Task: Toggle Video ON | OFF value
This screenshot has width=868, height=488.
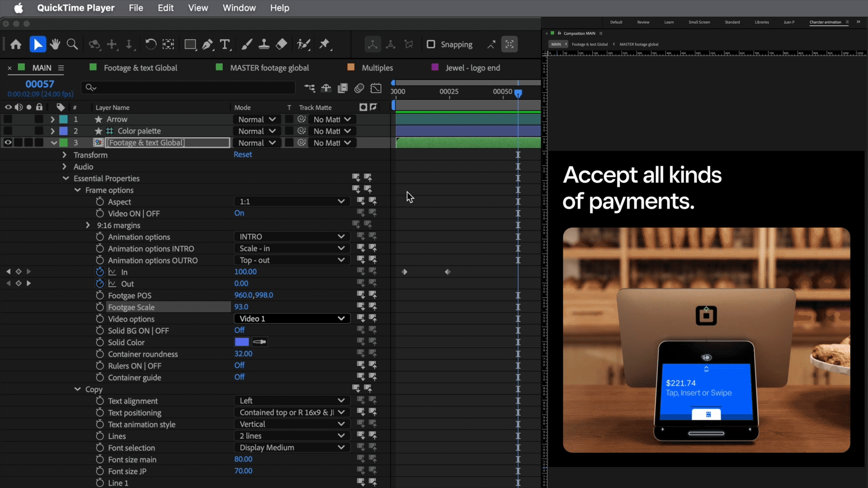Action: click(x=239, y=213)
